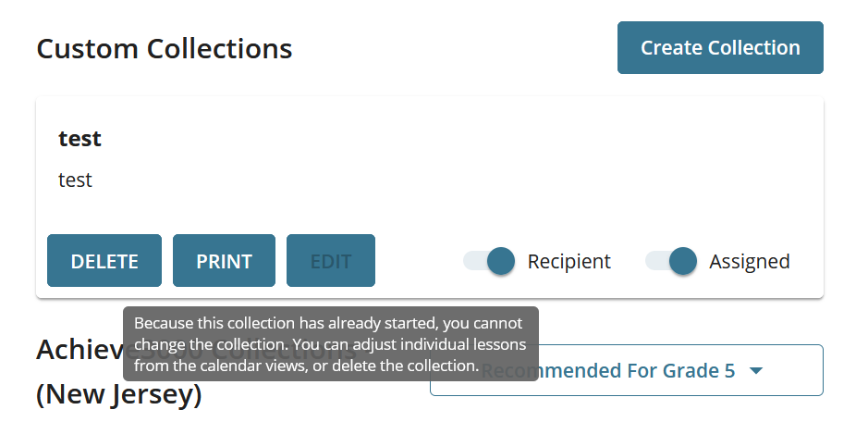The image size is (868, 422).
Task: Toggle the Assigned switch
Action: point(670,261)
